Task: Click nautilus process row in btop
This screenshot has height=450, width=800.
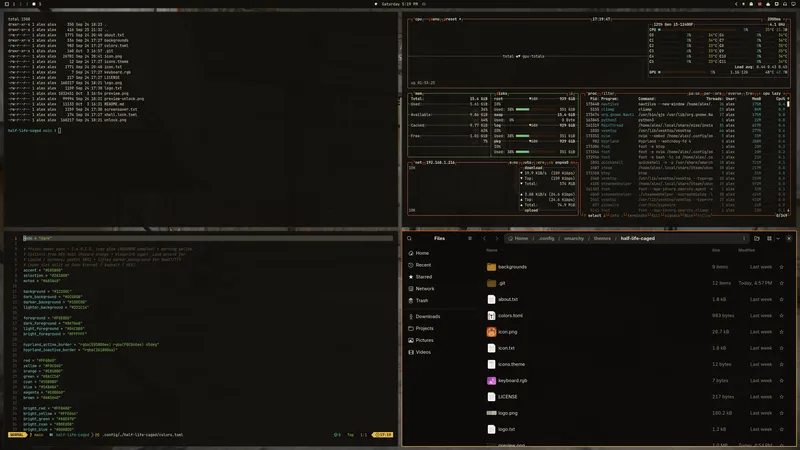Action: (686, 104)
